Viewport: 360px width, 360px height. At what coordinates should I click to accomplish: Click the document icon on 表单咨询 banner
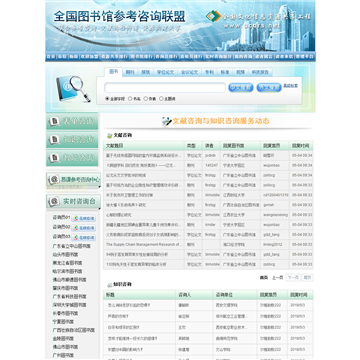pos(53,121)
